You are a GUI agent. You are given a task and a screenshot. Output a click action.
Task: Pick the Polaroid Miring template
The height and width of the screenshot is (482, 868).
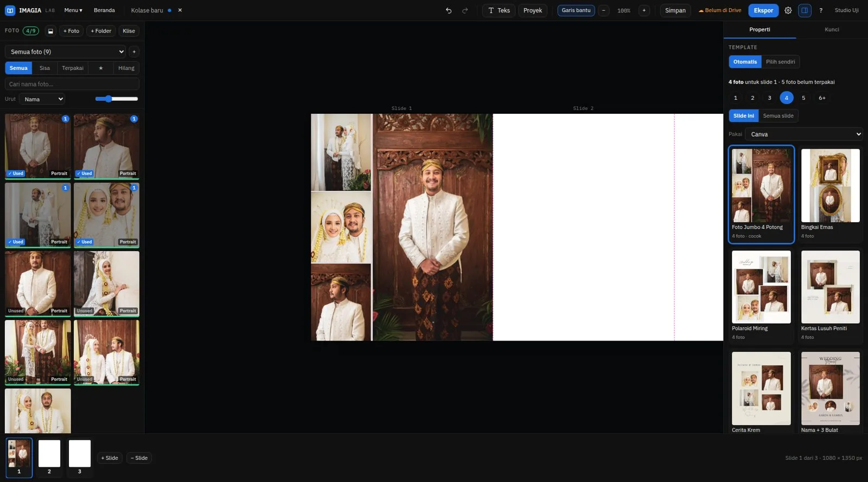(761, 295)
